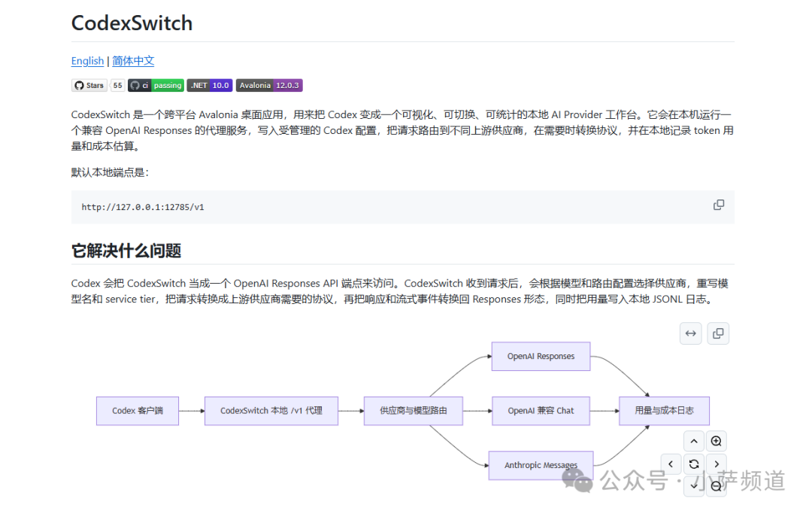The height and width of the screenshot is (514, 812).
Task: Click the 供应商与模型路由 diagram node
Action: point(414,411)
